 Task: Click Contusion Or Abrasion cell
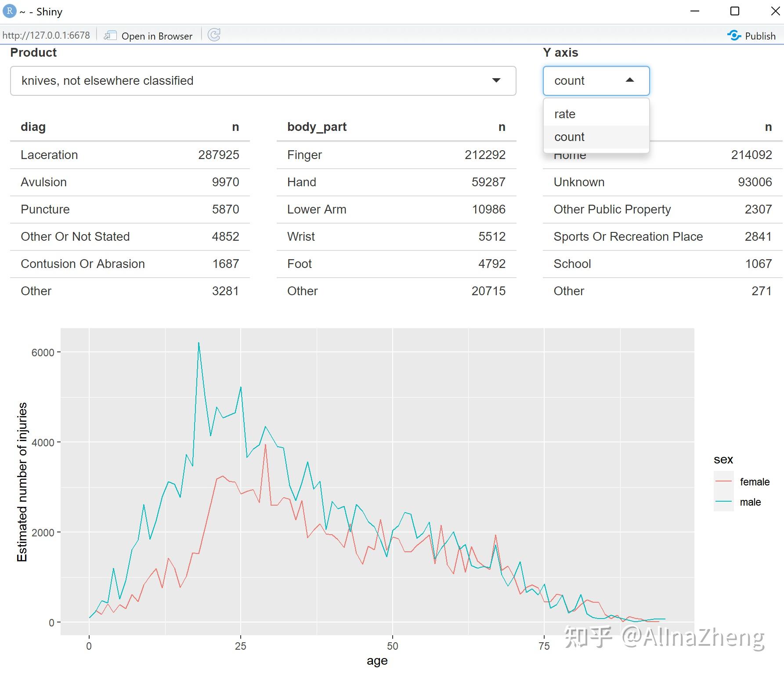coord(83,264)
